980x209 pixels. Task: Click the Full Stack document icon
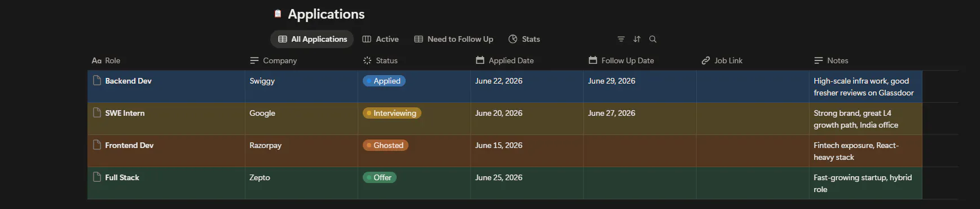point(97,177)
